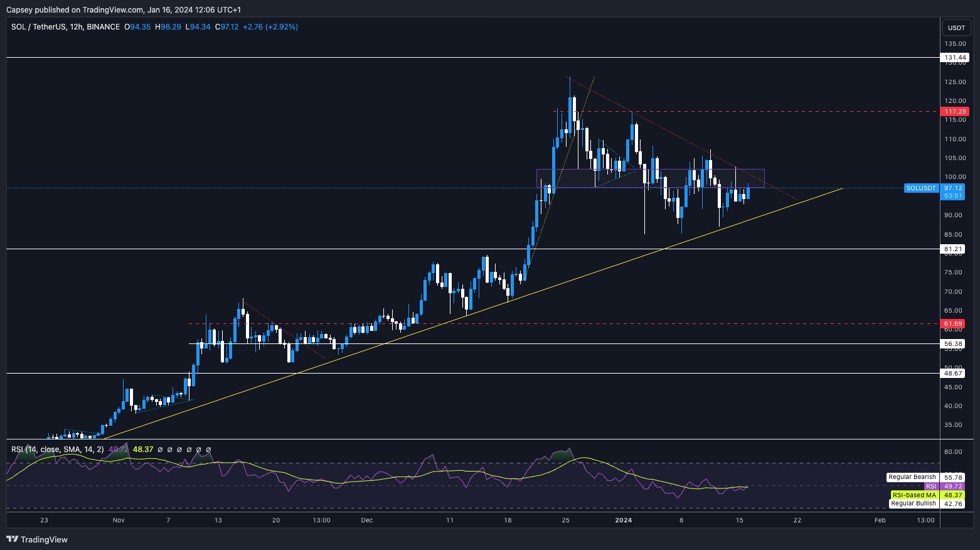
Task: Click the 125.00 mark on the price axis
Action: click(956, 82)
